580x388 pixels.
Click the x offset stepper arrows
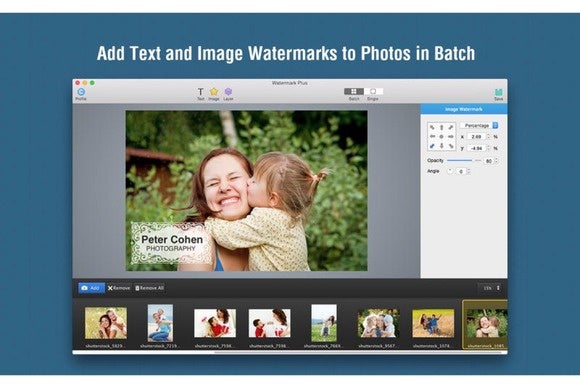(x=489, y=137)
